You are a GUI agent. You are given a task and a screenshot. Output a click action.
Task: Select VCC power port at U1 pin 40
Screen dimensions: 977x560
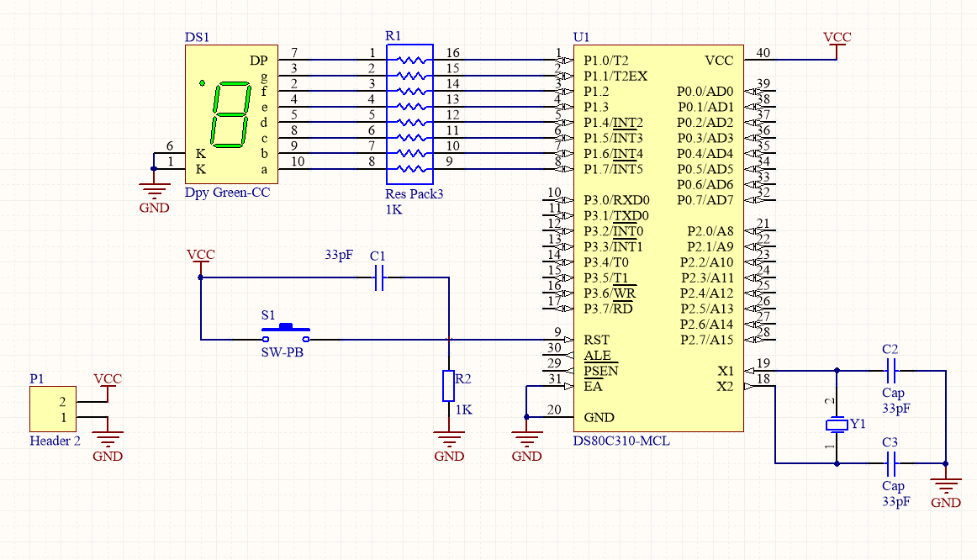837,45
